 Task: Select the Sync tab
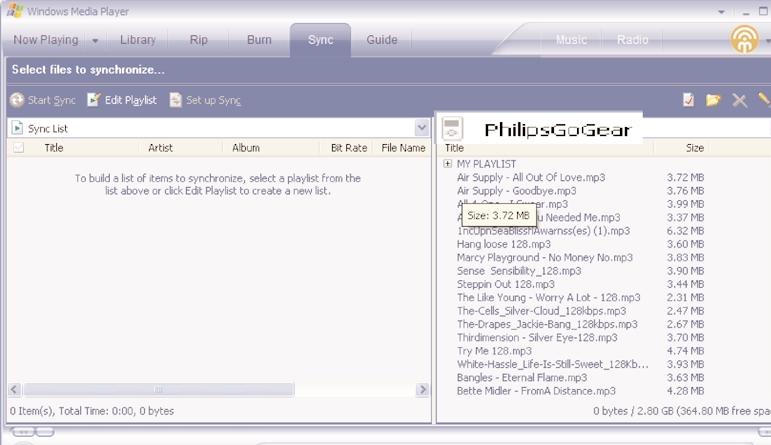click(x=321, y=40)
